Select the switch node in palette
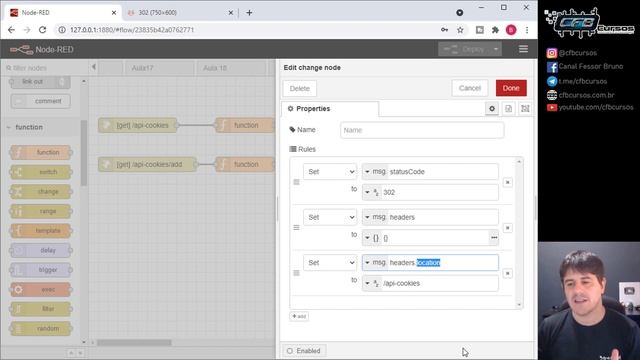The height and width of the screenshot is (360, 640). point(41,172)
